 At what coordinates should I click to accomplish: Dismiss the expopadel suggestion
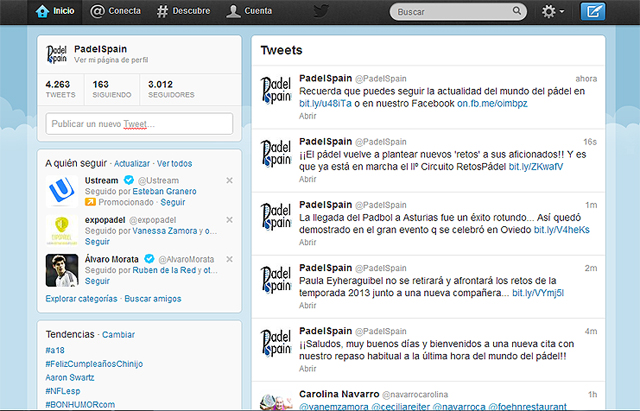tap(229, 220)
